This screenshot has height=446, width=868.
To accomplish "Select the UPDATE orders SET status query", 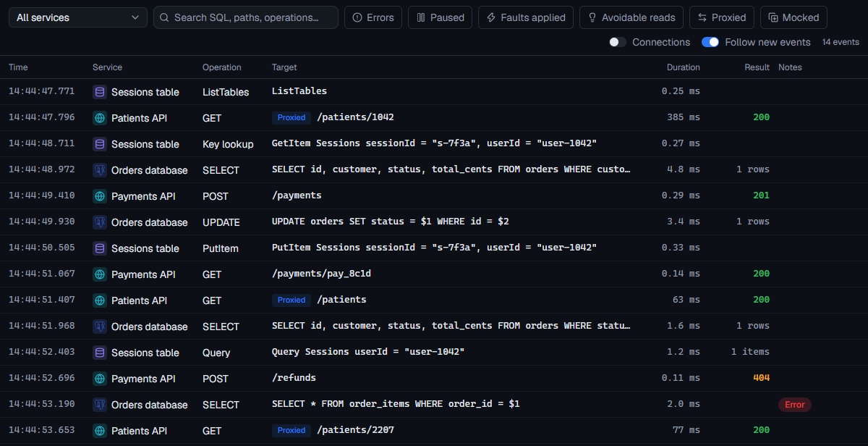I will point(391,222).
